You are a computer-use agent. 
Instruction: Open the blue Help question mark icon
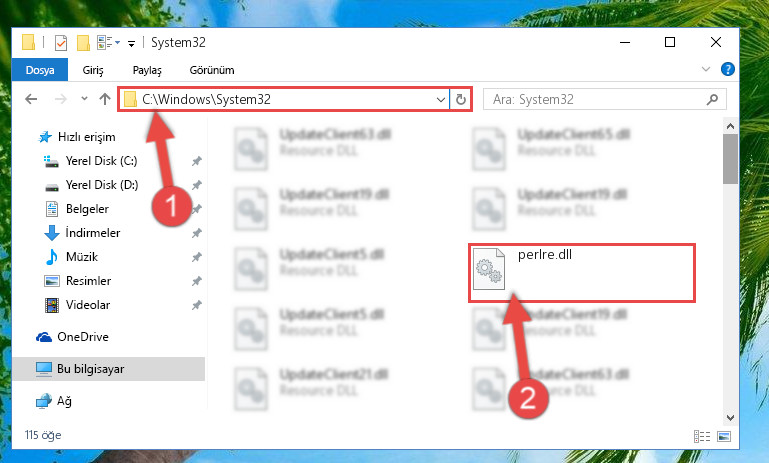pos(727,69)
